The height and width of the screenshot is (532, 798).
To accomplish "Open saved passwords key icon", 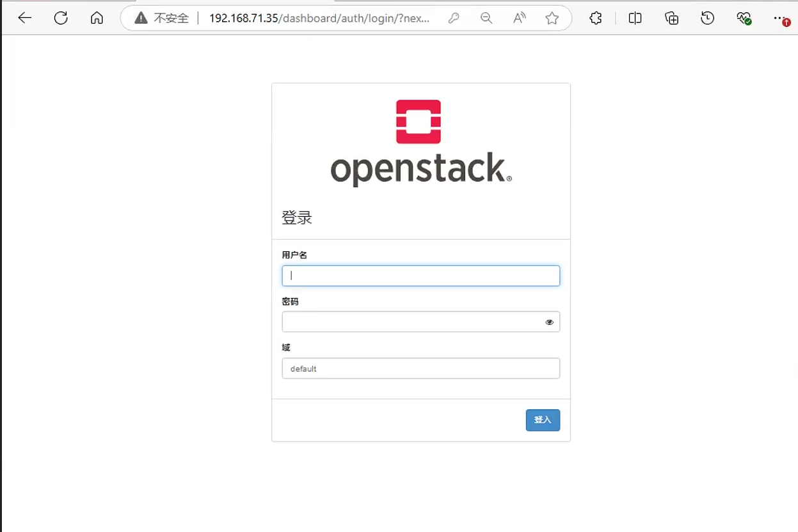I will 454,19.
